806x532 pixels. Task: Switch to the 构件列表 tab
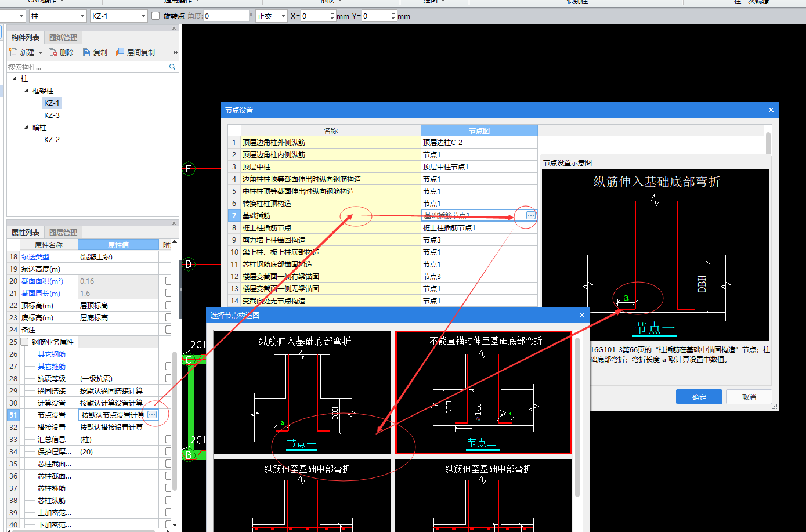click(x=26, y=37)
